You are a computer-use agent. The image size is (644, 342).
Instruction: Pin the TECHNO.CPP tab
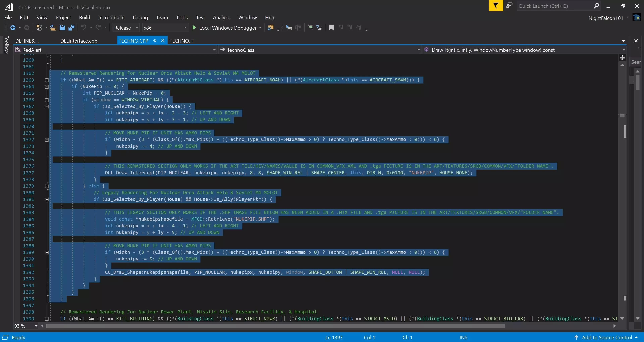[155, 41]
